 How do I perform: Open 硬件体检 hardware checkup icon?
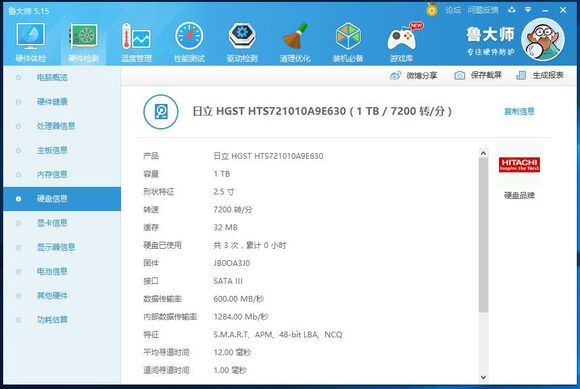pos(31,42)
